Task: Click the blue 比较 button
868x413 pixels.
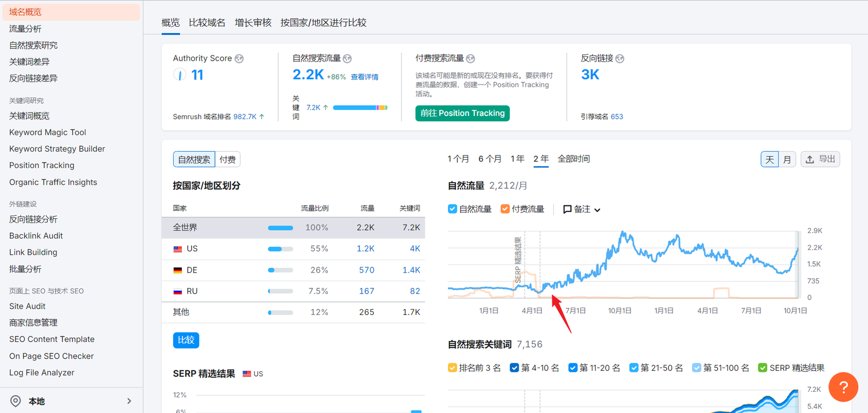Action: [x=186, y=340]
